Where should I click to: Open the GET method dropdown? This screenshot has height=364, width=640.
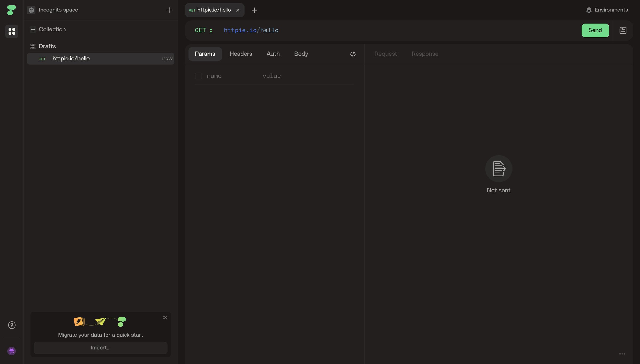pos(204,30)
